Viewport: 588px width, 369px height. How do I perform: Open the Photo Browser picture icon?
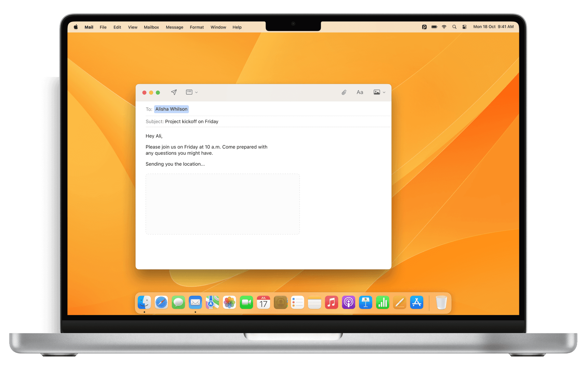pyautogui.click(x=377, y=92)
